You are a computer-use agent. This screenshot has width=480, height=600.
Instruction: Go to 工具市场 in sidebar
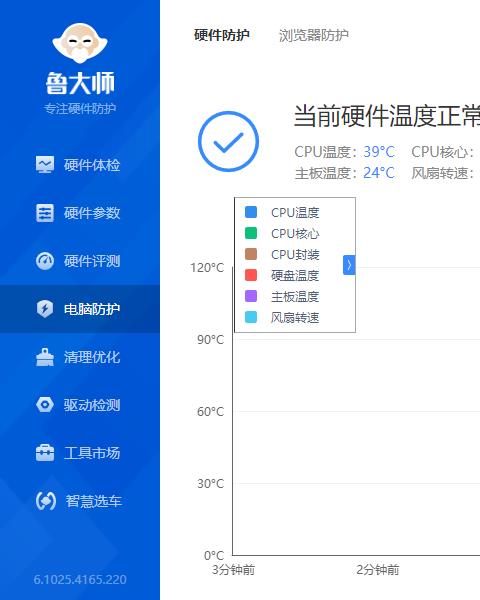[92, 453]
